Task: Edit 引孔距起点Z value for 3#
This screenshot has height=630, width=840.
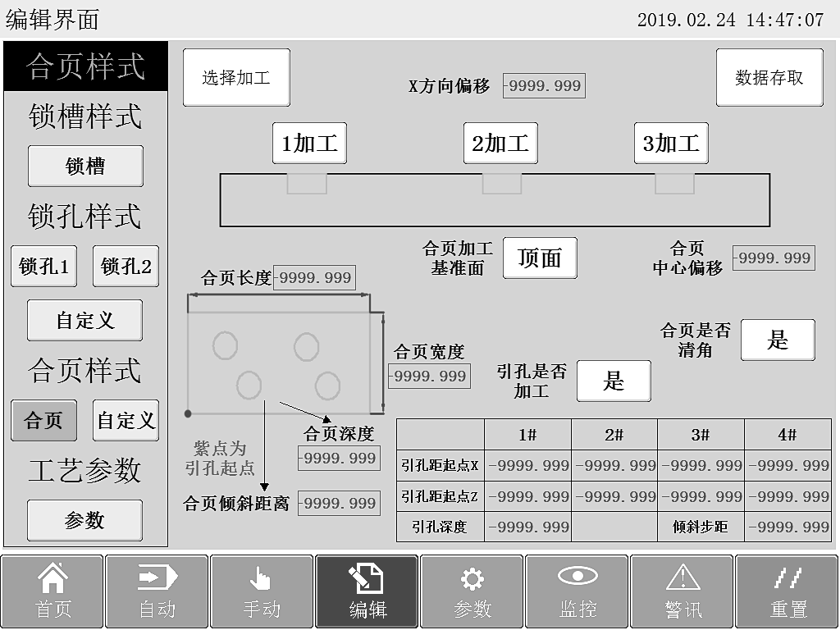Action: click(x=701, y=496)
